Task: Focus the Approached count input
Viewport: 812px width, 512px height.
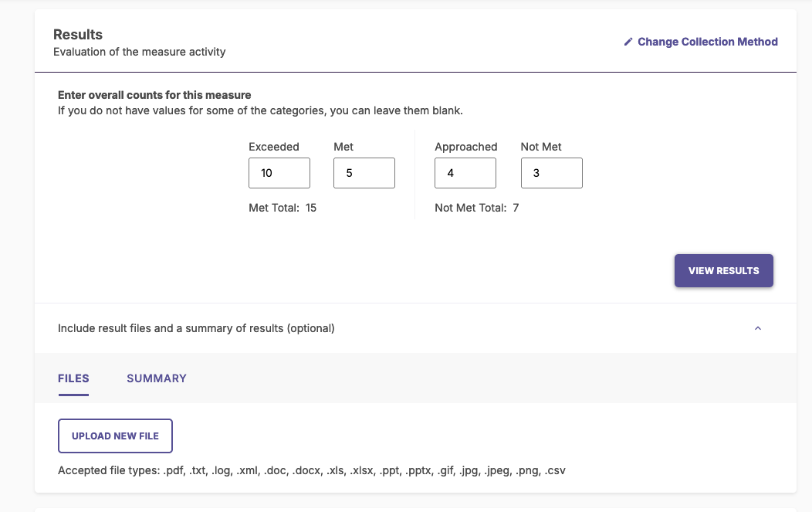Action: pos(465,173)
